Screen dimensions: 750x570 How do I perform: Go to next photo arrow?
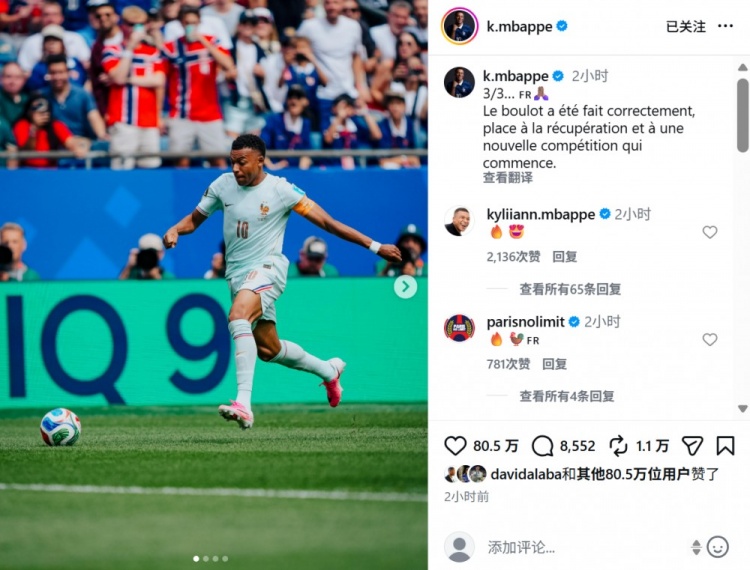[x=405, y=287]
